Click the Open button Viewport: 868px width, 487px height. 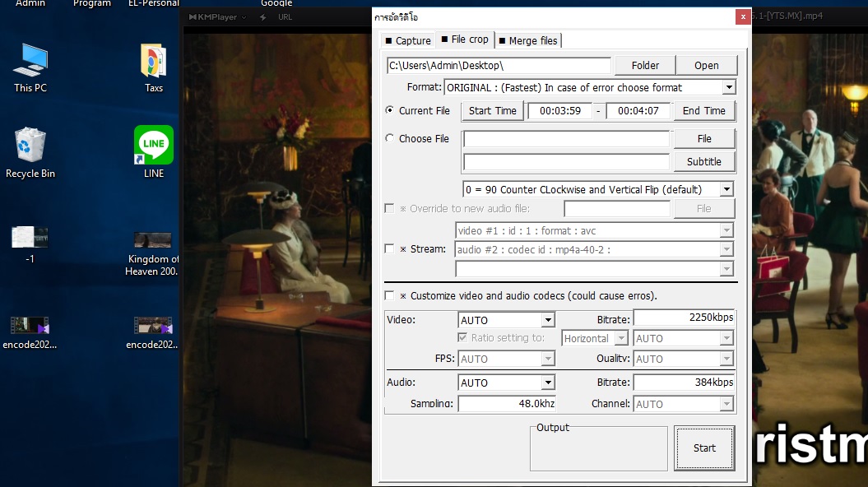pos(707,65)
